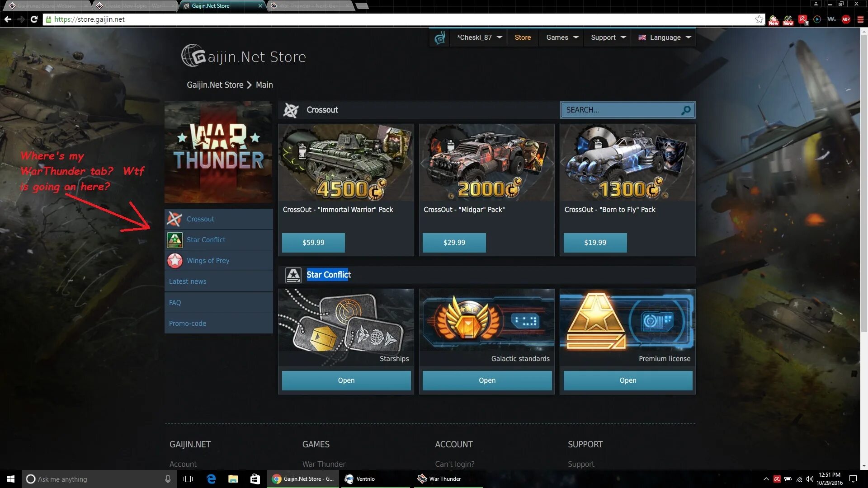Viewport: 868px width, 488px height.
Task: Click the Support footer link
Action: point(581,464)
